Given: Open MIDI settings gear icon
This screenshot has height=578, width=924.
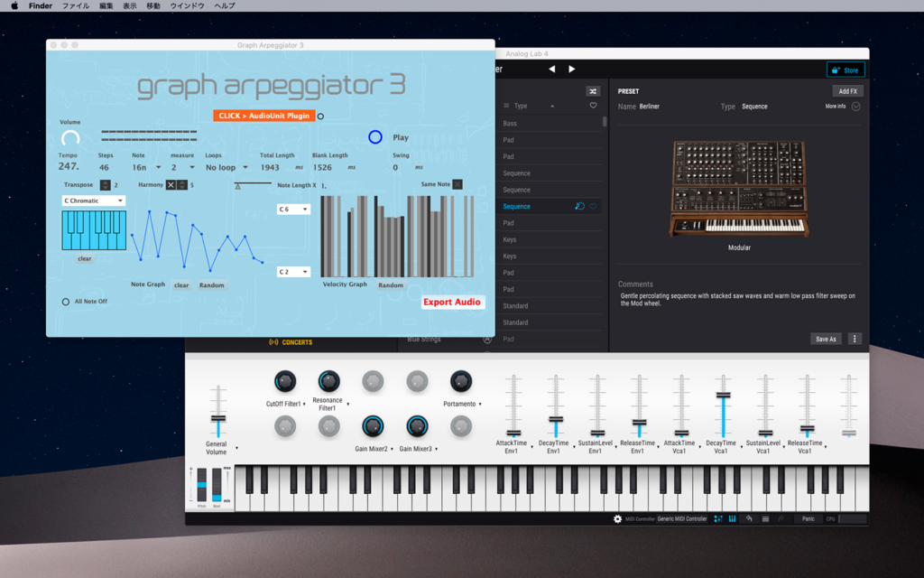Looking at the screenshot, I should click(617, 519).
